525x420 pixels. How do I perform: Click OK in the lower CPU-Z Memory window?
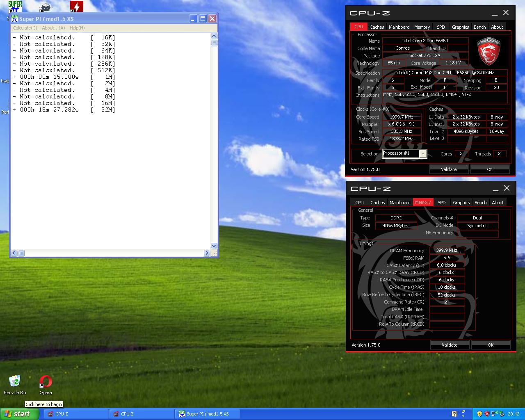tap(491, 345)
